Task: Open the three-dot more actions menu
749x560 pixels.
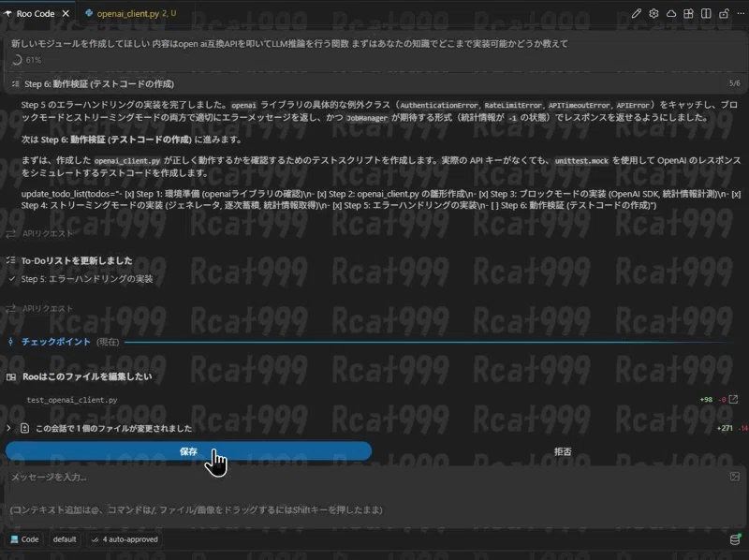Action: coord(741,13)
